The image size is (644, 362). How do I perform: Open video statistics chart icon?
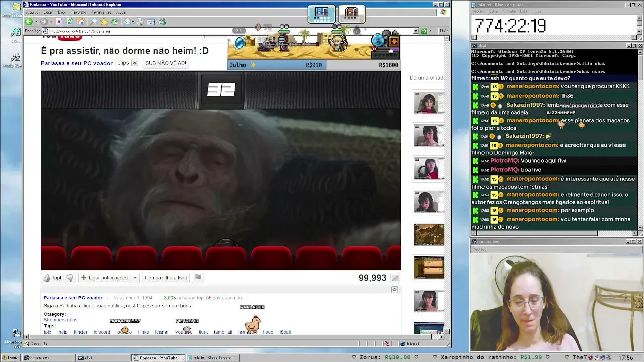click(395, 278)
